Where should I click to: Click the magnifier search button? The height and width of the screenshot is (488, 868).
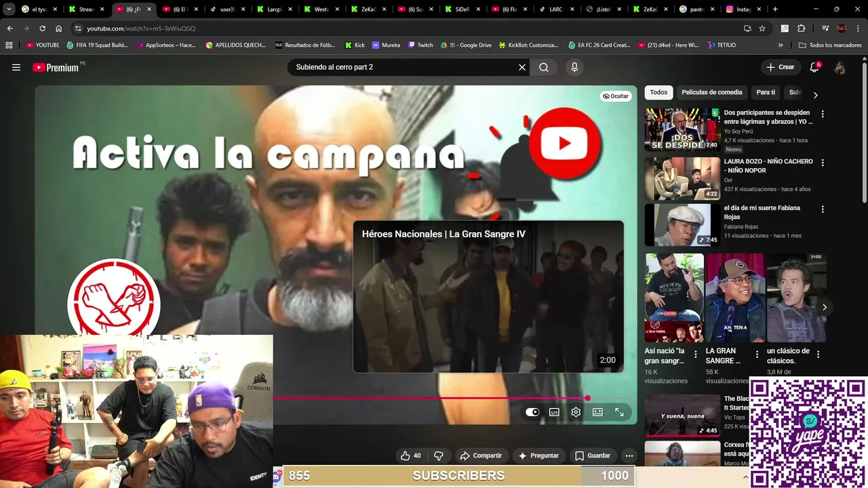pos(544,67)
